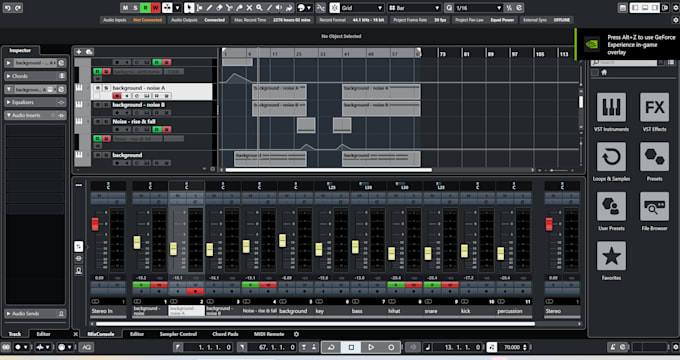Click the media rack Home icon
Image resolution: width=680 pixels, height=360 pixels.
[604, 72]
